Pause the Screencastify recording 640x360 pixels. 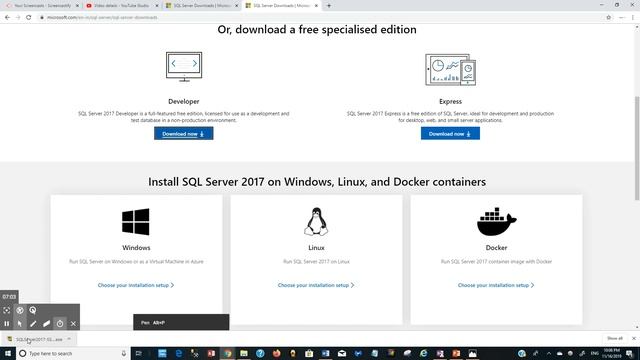[7, 324]
